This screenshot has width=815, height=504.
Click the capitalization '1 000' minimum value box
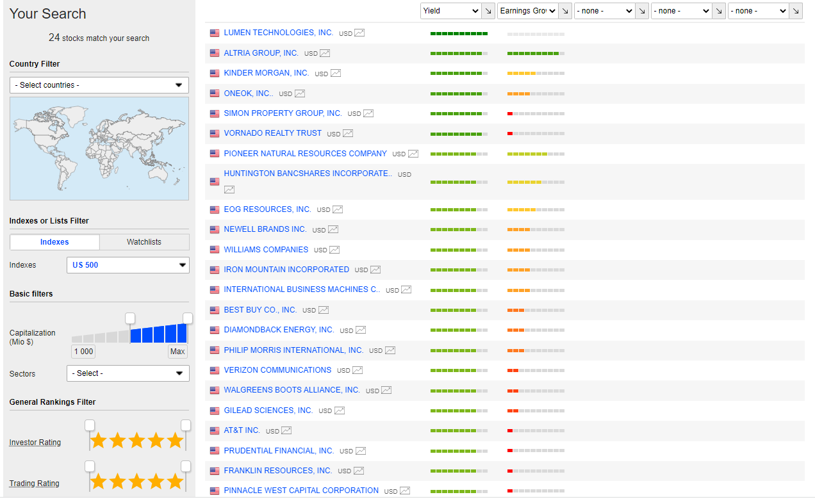tap(83, 352)
